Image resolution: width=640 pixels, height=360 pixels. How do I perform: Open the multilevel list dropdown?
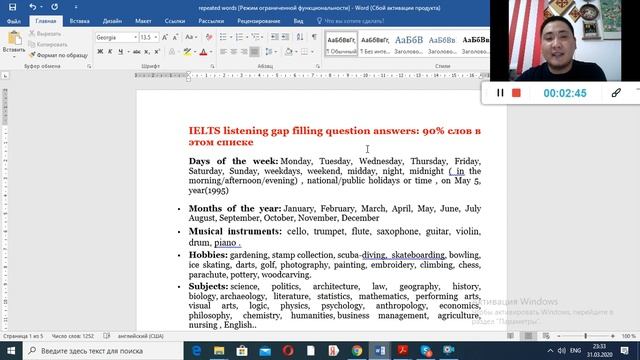pyautogui.click(x=262, y=38)
